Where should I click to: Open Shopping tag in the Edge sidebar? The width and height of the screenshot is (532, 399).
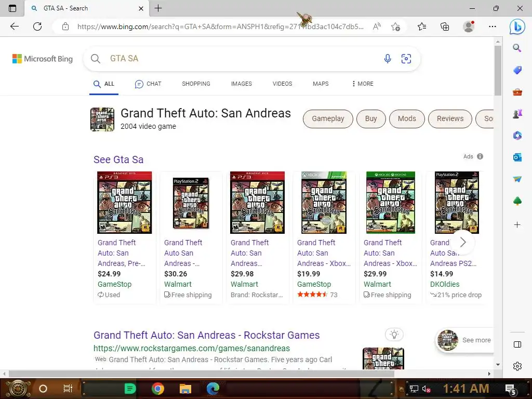click(517, 70)
